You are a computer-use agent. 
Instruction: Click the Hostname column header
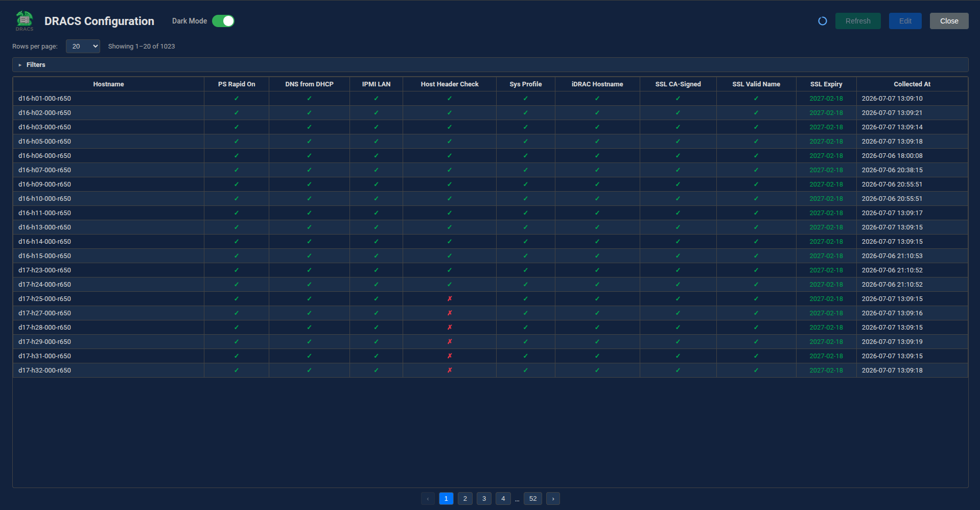[x=108, y=84]
